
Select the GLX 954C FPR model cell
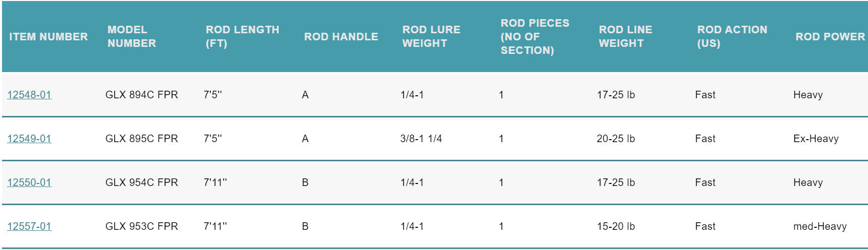point(142,182)
